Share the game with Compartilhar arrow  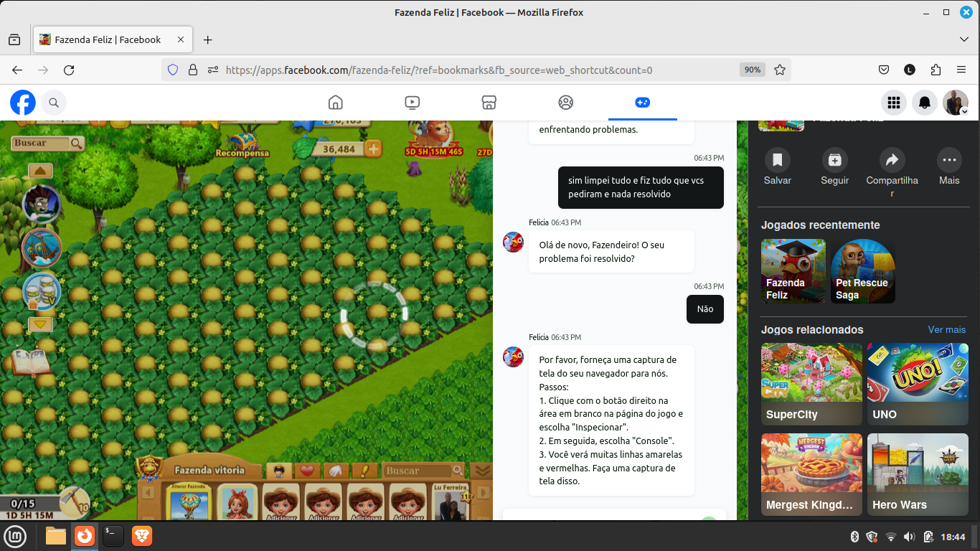coord(892,173)
